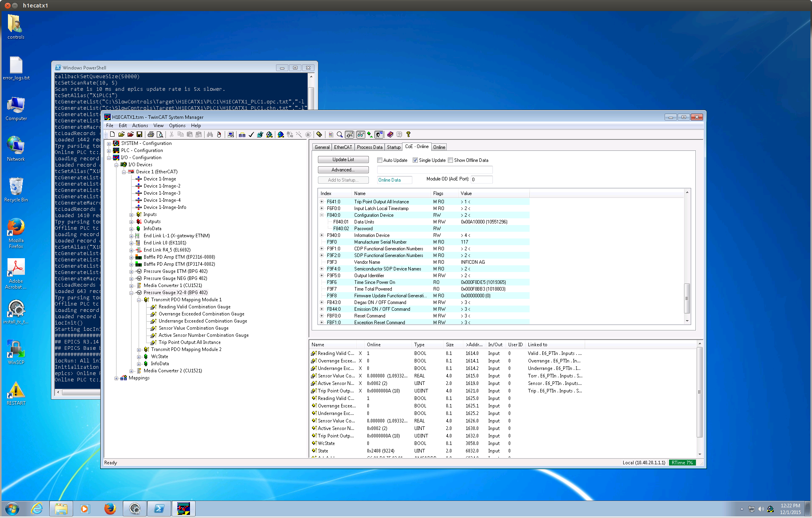Click the RTime 7% status indicator
The image size is (812, 518).
point(682,463)
